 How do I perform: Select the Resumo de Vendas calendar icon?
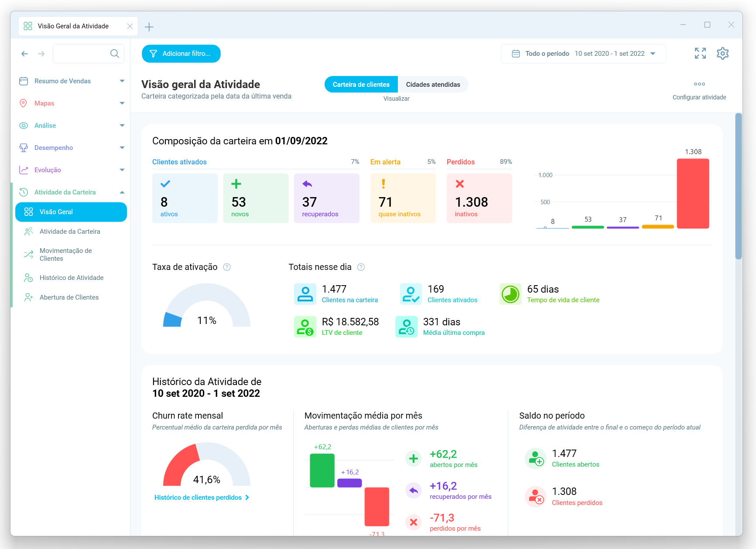24,81
